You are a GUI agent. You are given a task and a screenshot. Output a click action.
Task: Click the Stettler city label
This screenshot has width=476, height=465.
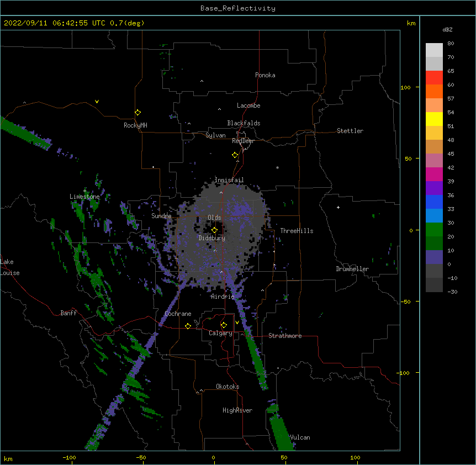[350, 131]
